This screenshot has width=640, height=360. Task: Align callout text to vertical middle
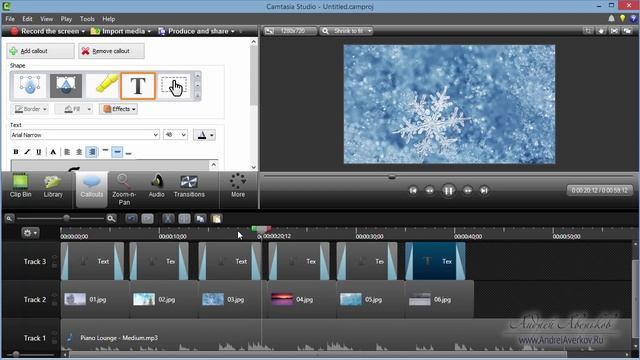117,152
